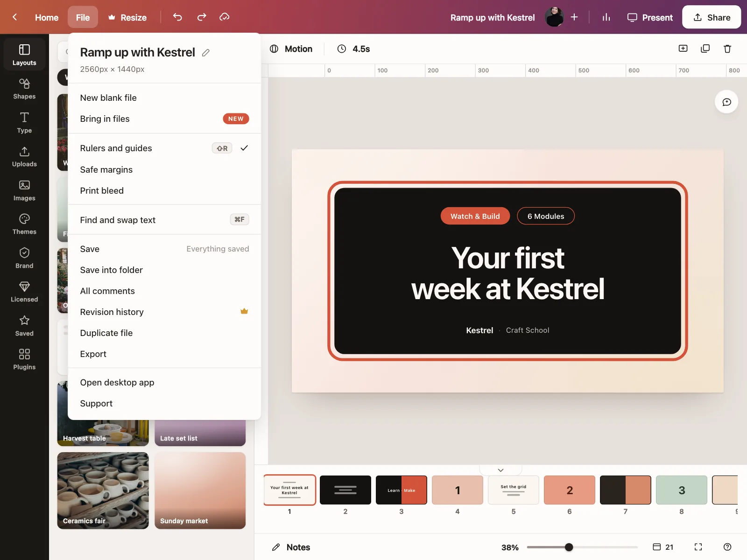The image size is (747, 560).
Task: Start the presentation with Present
Action: click(x=650, y=17)
